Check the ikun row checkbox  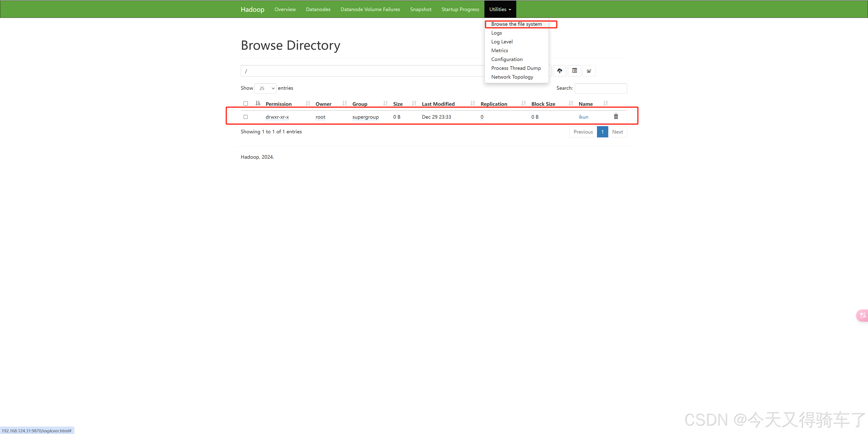point(246,117)
